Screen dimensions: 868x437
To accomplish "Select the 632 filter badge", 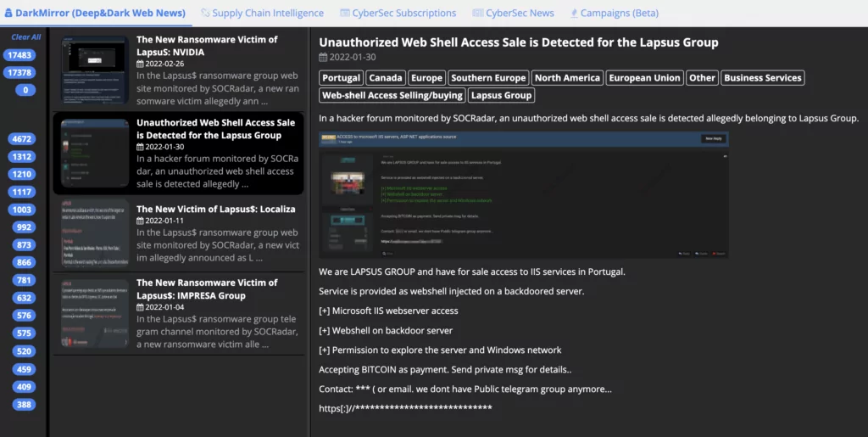I will 24,298.
